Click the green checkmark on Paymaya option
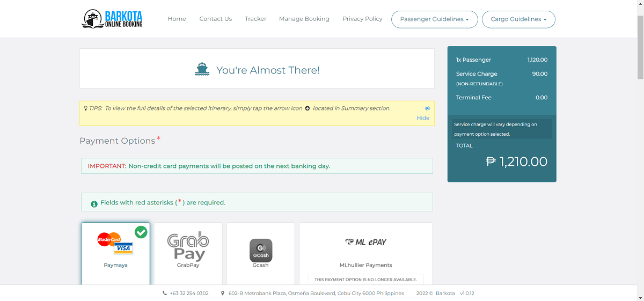 tap(141, 232)
